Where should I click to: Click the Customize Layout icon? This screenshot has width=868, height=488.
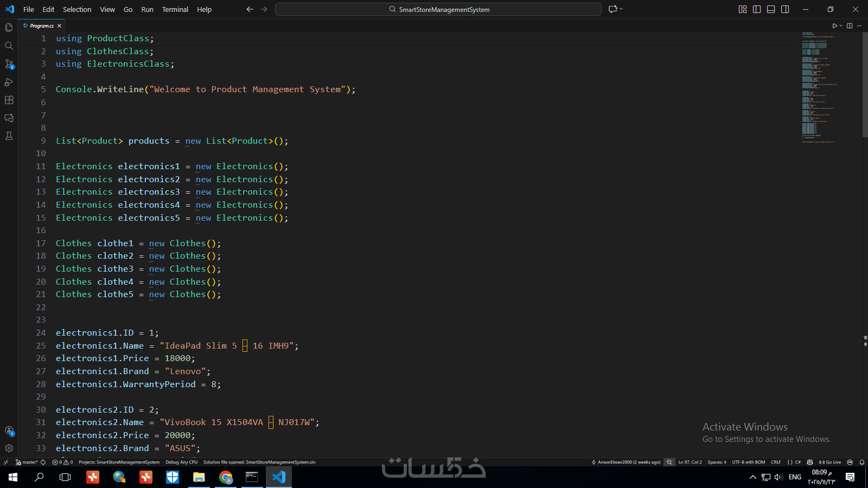coord(743,9)
